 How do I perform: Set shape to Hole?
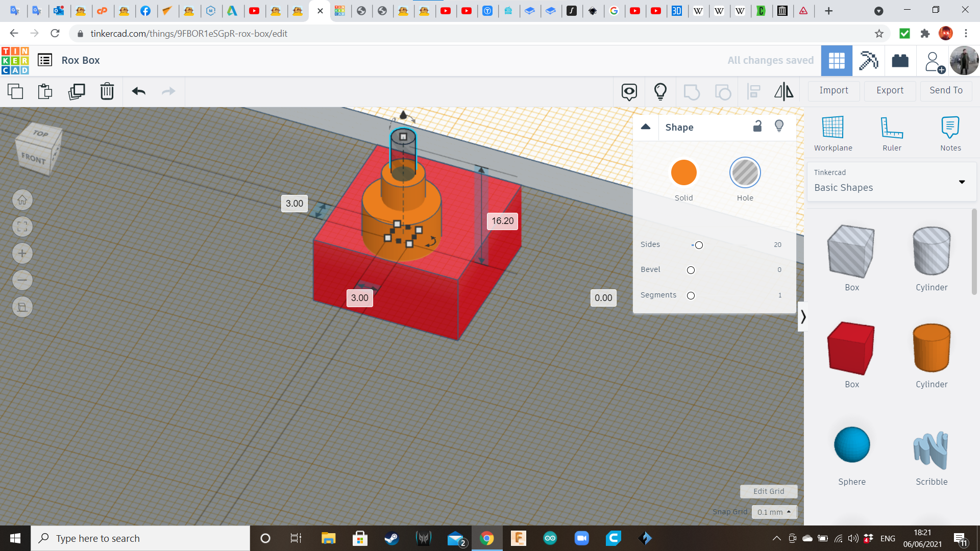tap(745, 172)
